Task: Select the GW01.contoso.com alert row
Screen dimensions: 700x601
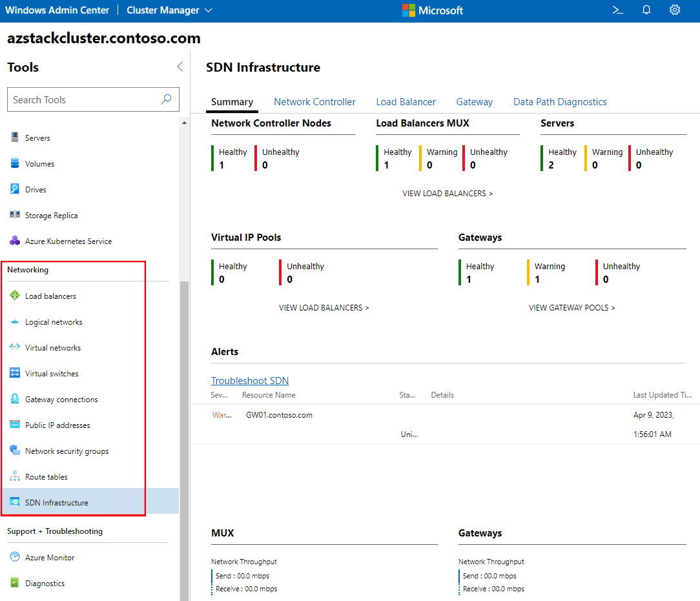Action: point(445,424)
